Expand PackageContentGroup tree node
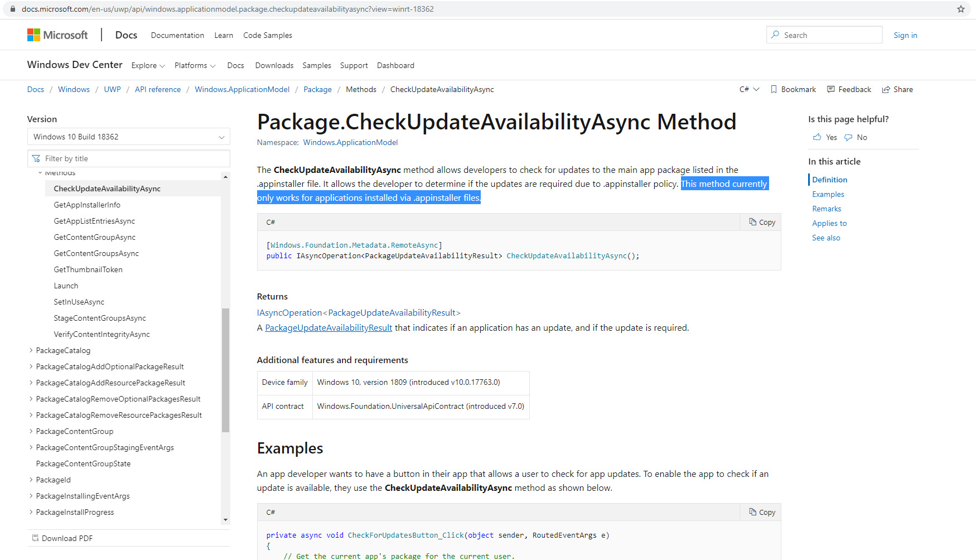976x560 pixels. point(31,431)
